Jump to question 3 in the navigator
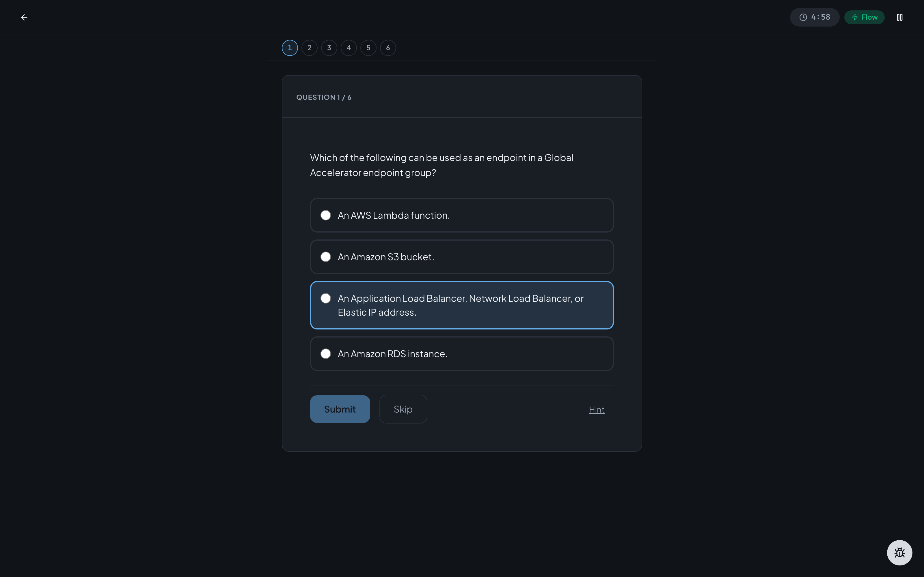 (329, 48)
